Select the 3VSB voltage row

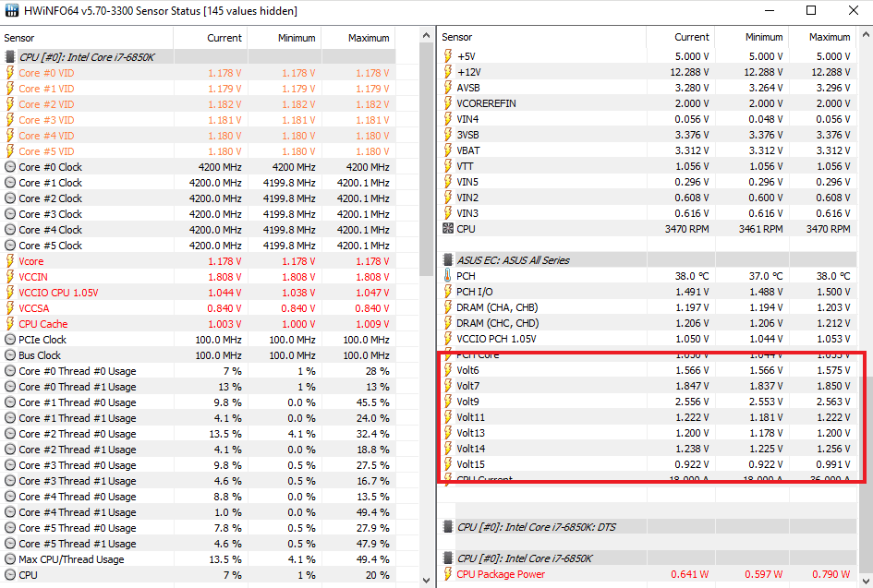(x=648, y=135)
